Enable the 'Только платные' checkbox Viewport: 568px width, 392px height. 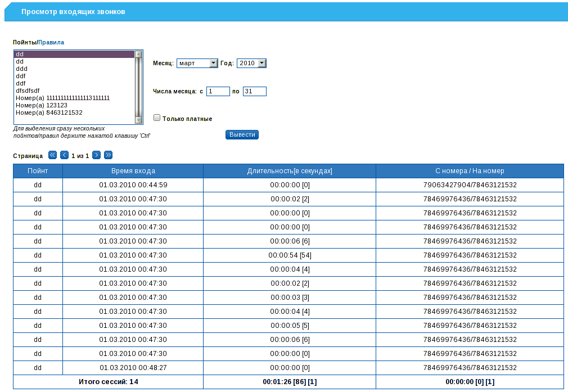click(x=157, y=118)
